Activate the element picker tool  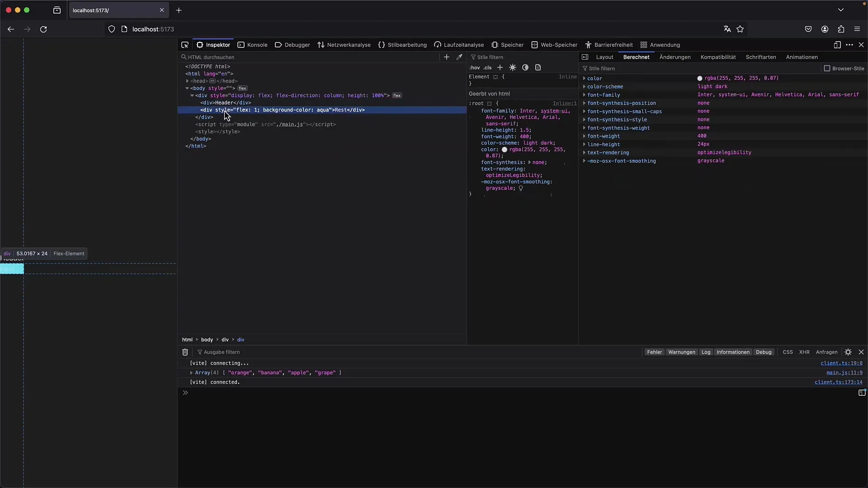click(x=185, y=45)
